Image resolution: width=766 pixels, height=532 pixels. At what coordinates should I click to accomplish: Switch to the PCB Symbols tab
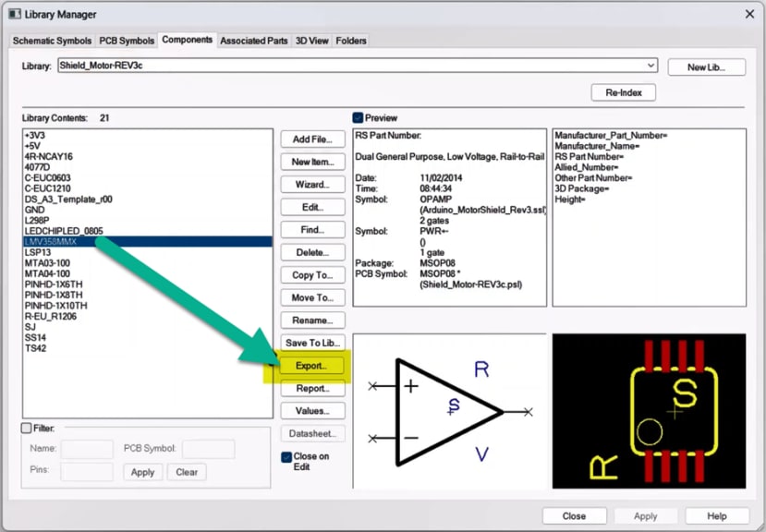point(126,41)
